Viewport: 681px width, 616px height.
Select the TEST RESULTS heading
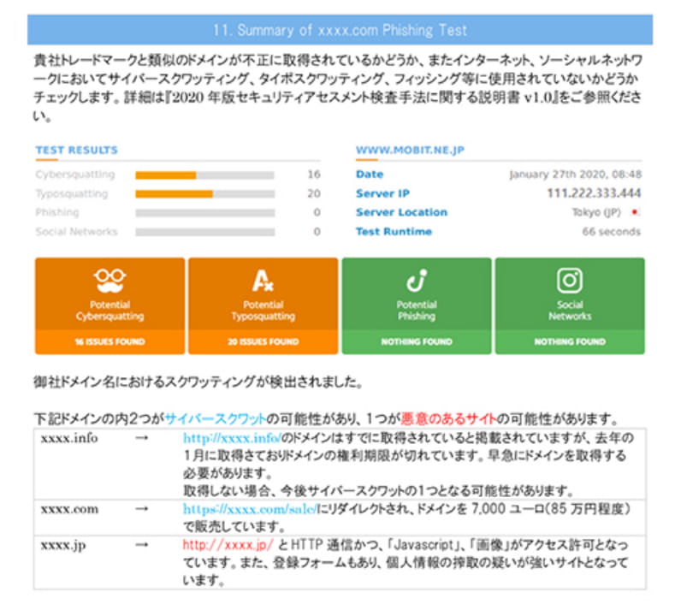pos(76,151)
